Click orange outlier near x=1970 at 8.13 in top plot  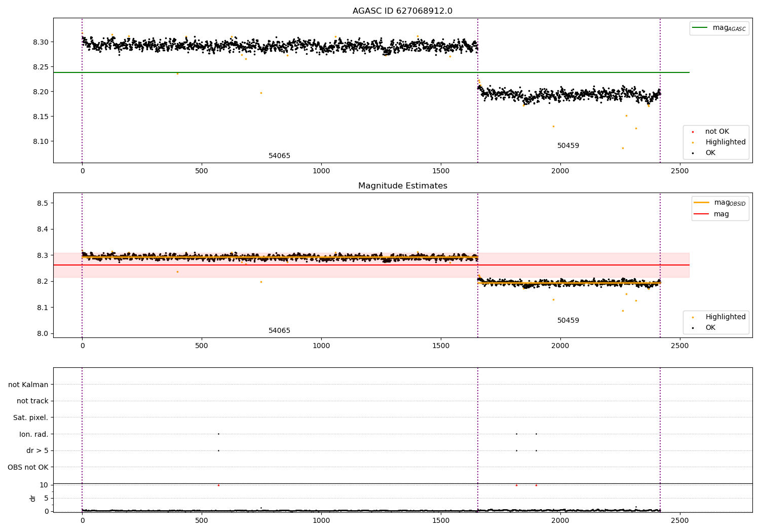pyautogui.click(x=553, y=126)
